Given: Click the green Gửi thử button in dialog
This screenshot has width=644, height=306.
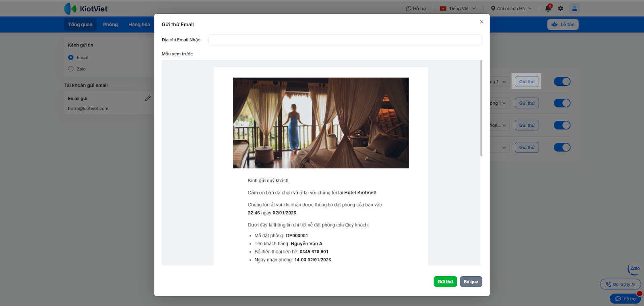Looking at the screenshot, I should click(445, 282).
